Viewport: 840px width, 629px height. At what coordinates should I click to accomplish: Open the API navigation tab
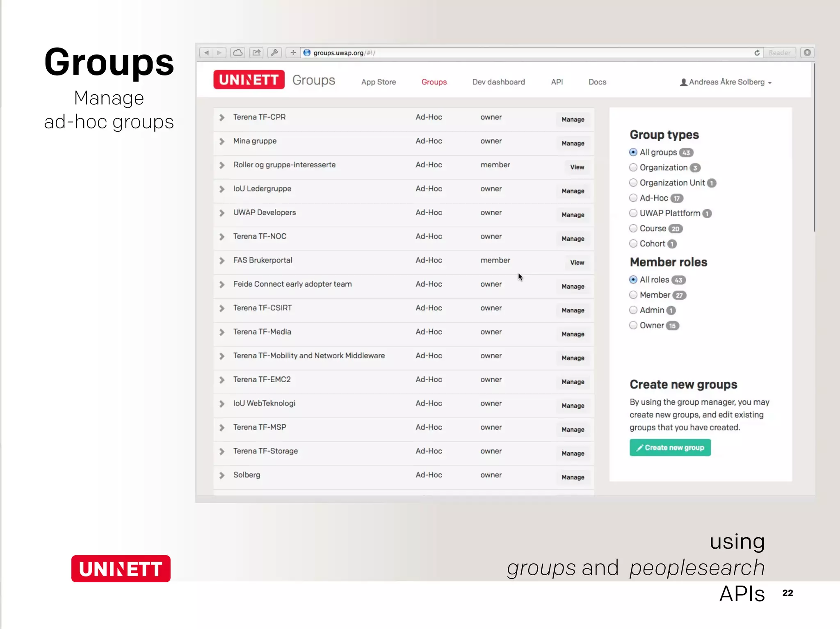(557, 82)
